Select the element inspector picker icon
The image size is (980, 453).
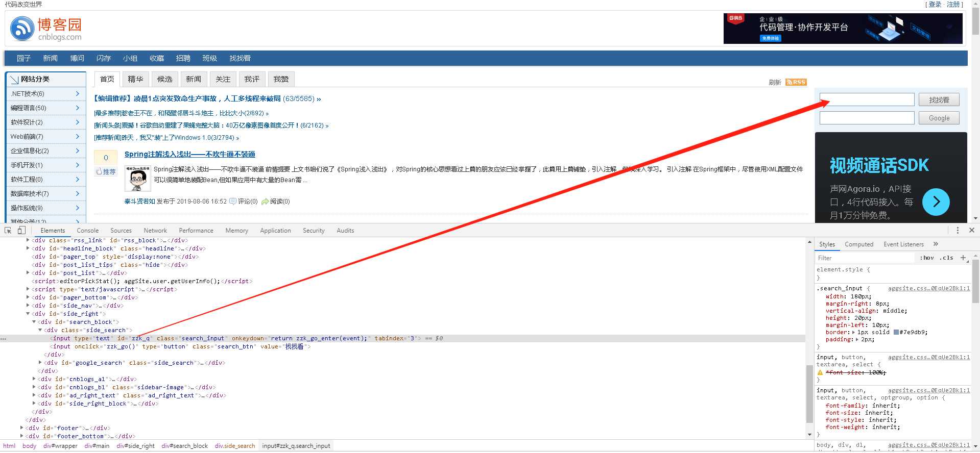8,231
